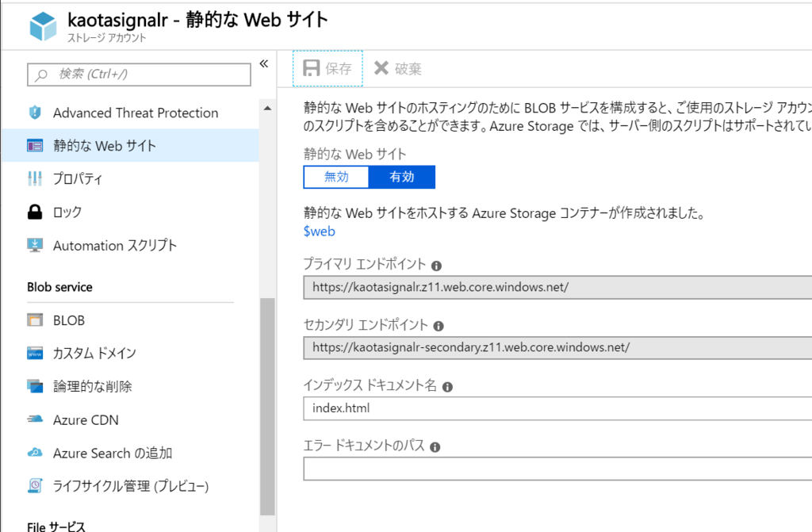Click the 破棄 discard button
Image resolution: width=812 pixels, height=532 pixels.
coord(398,68)
